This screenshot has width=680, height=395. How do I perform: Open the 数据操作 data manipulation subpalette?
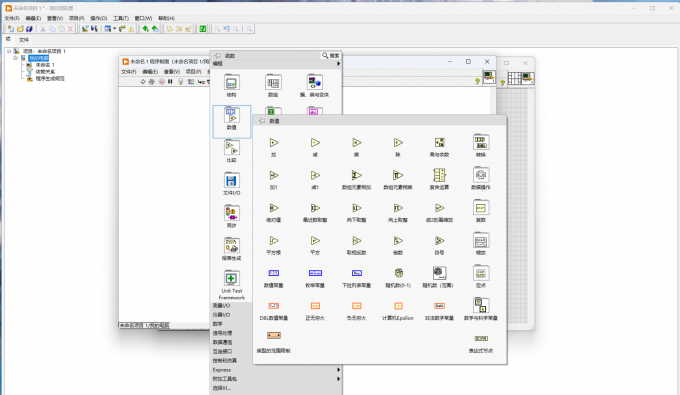[x=481, y=175]
